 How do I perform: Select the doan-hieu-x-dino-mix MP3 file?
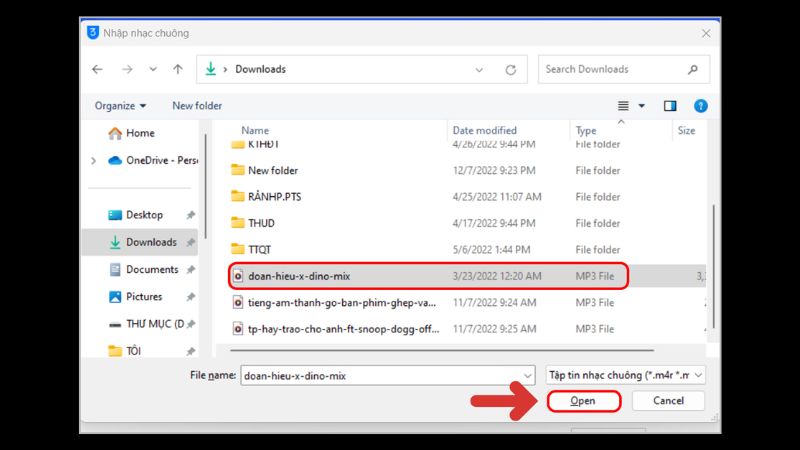[298, 276]
